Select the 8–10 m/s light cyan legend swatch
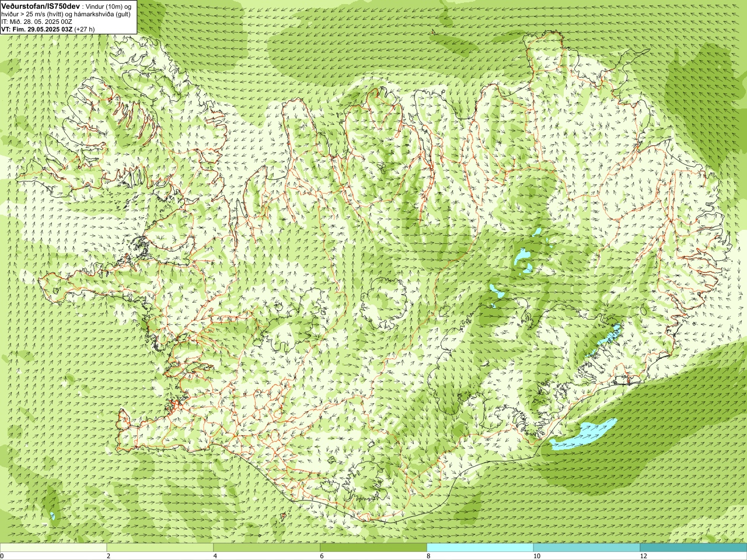Screen dimensions: 747x560 [x=480, y=548]
